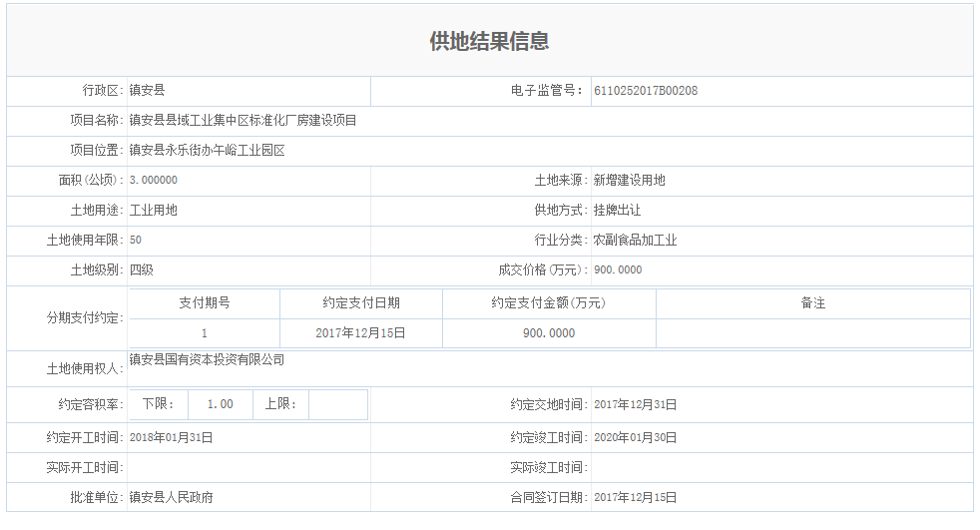Viewport: 980px width, 530px height.
Task: Click the 批准单位 field label
Action: [x=97, y=497]
